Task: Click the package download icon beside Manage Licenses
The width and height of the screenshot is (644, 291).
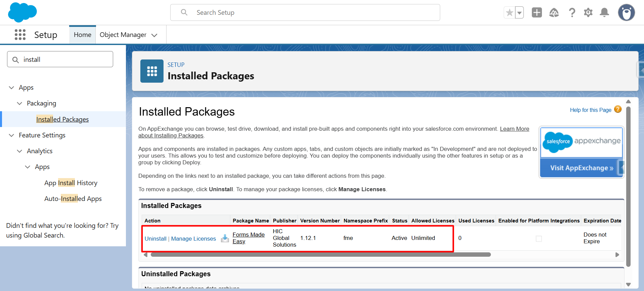Action: [x=225, y=238]
